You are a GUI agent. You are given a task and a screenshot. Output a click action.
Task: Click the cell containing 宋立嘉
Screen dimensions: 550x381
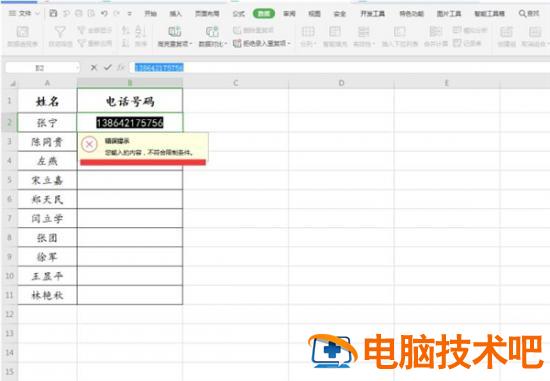coord(47,180)
